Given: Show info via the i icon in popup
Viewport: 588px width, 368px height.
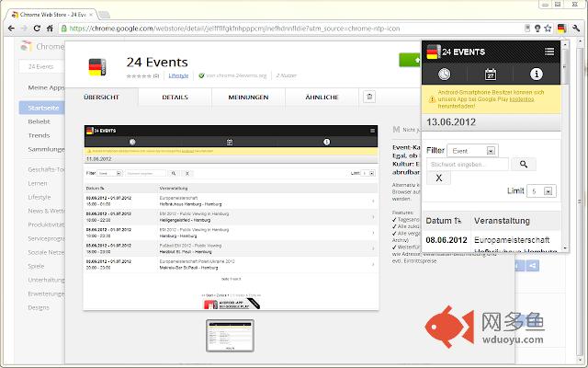Looking at the screenshot, I should pos(537,74).
